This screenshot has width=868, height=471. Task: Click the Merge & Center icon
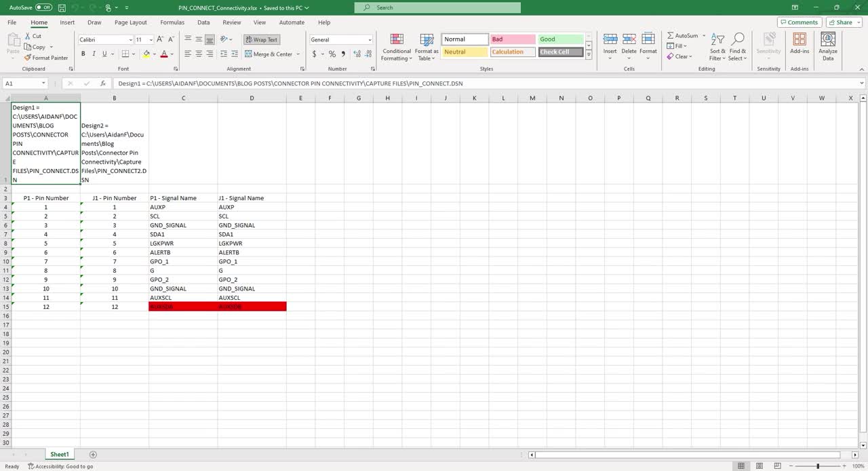click(x=249, y=54)
